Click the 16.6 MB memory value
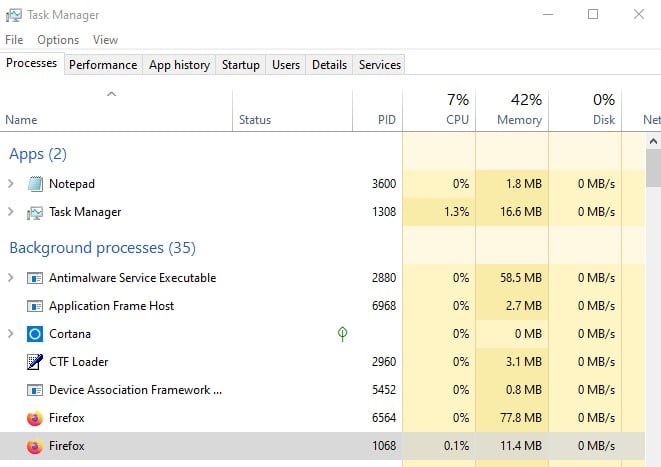Screen dimensions: 661x467 [521, 212]
